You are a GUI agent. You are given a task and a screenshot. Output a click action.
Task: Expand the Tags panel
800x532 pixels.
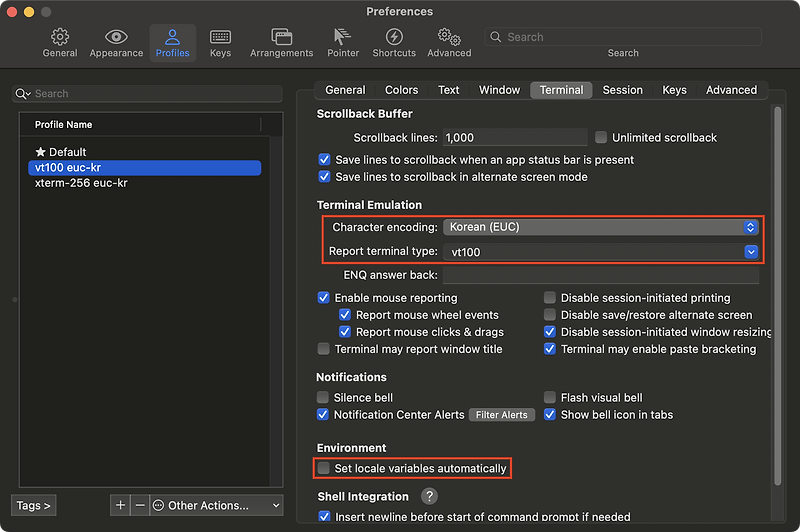point(34,505)
